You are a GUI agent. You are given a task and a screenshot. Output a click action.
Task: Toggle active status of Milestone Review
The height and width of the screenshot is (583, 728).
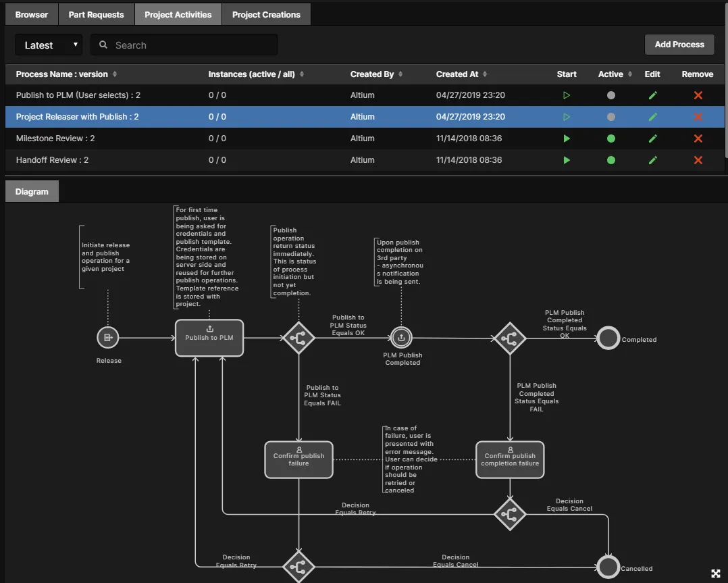(x=611, y=138)
